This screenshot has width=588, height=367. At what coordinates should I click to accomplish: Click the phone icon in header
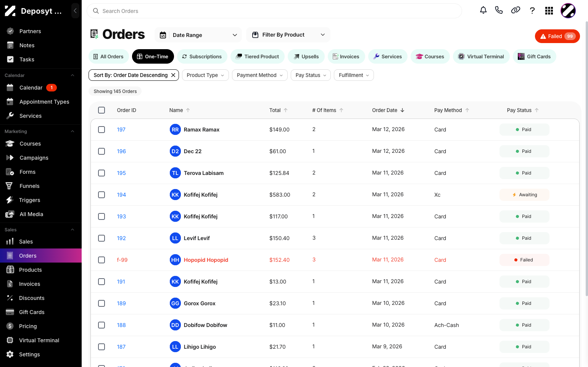click(499, 10)
